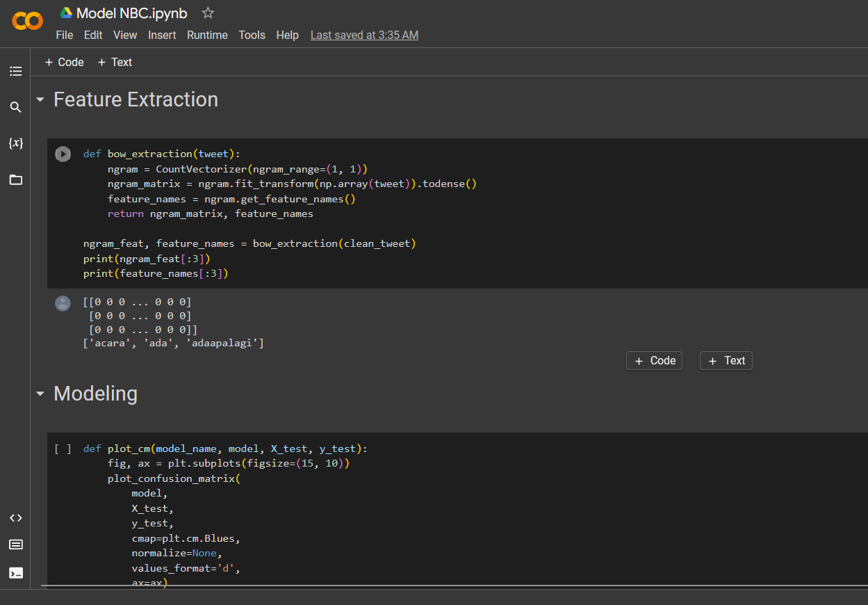
Task: Click the 'print(feature_names[:3])' line
Action: tap(156, 273)
